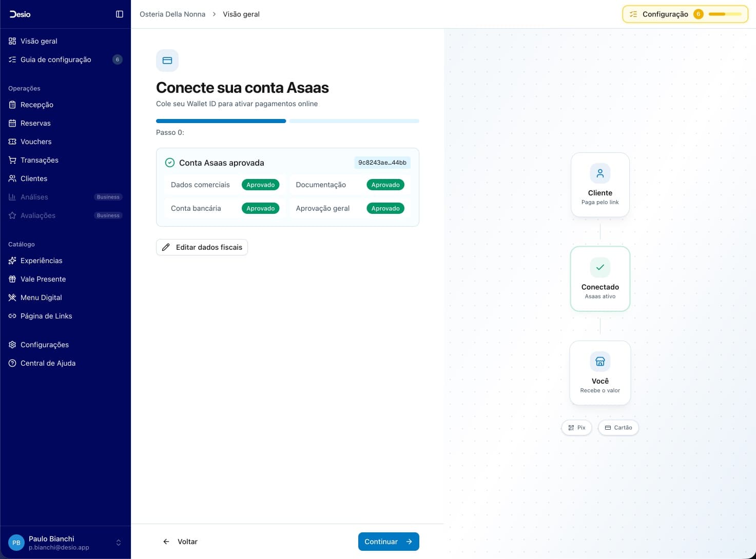Click the Vale Presente gift icon

[12, 279]
